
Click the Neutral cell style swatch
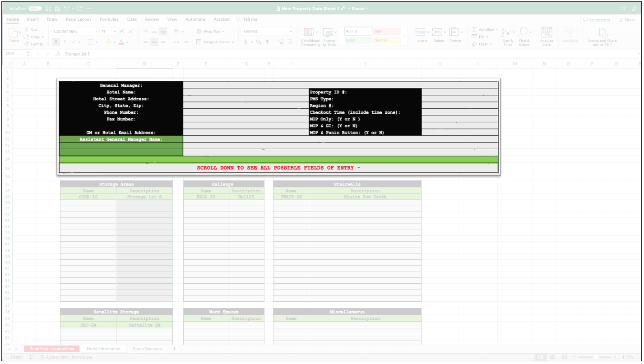pyautogui.click(x=387, y=40)
